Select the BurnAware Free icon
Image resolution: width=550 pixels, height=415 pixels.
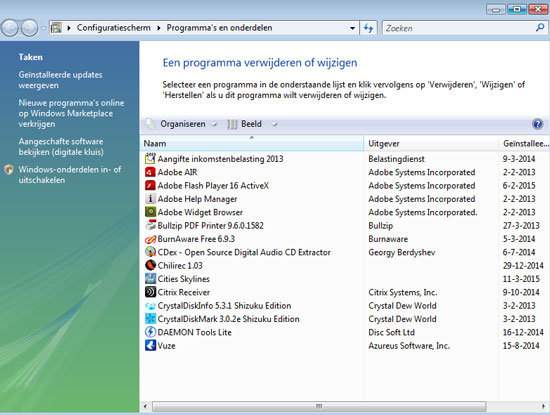pos(150,239)
